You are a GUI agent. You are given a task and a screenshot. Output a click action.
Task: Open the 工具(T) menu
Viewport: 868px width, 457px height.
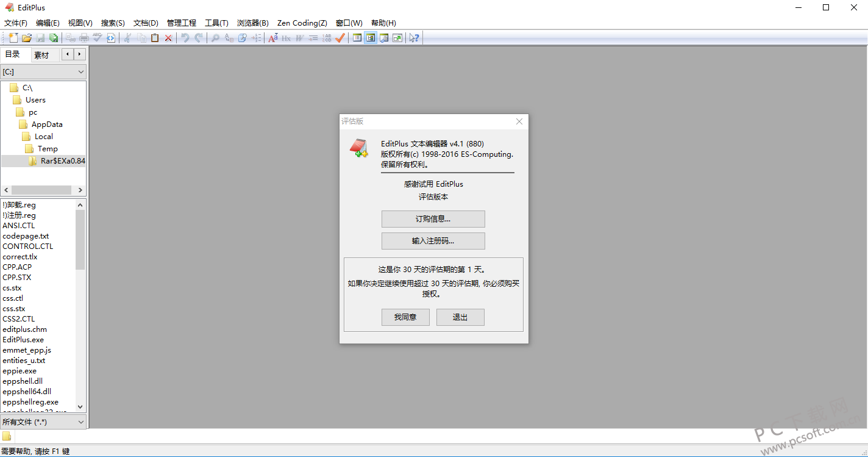click(216, 23)
